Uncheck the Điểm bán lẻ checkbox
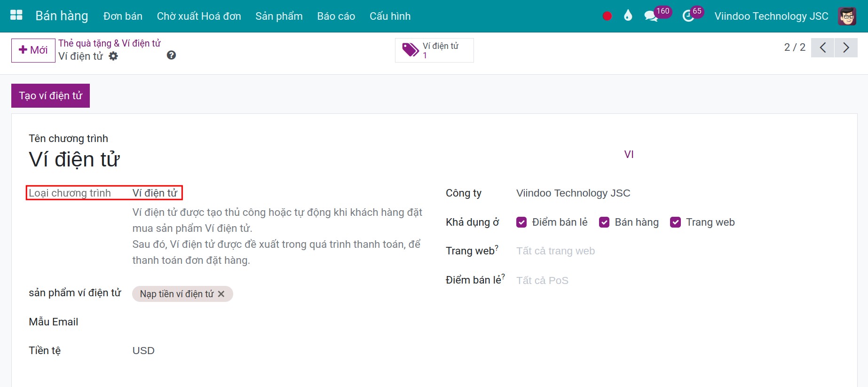The height and width of the screenshot is (387, 868). pos(521,222)
